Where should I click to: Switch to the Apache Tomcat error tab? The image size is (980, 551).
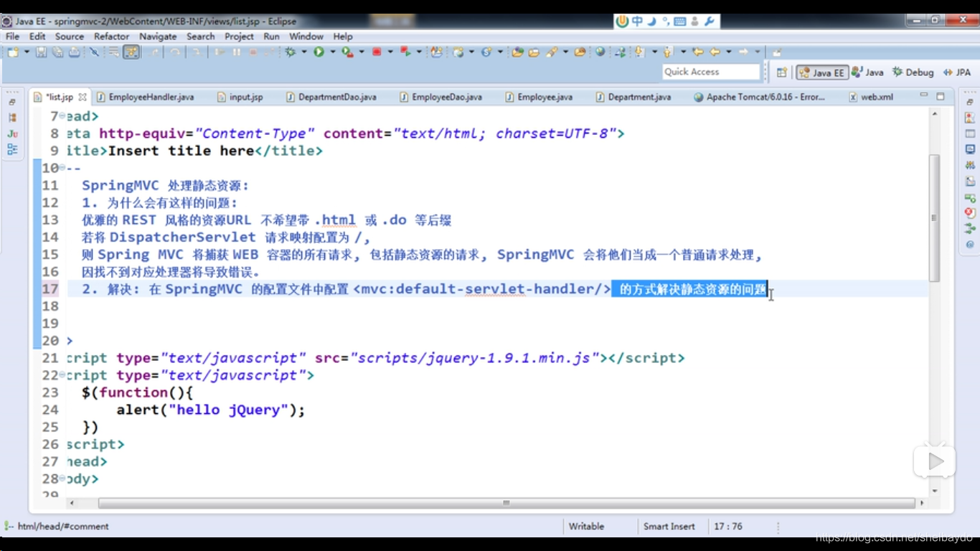(759, 97)
